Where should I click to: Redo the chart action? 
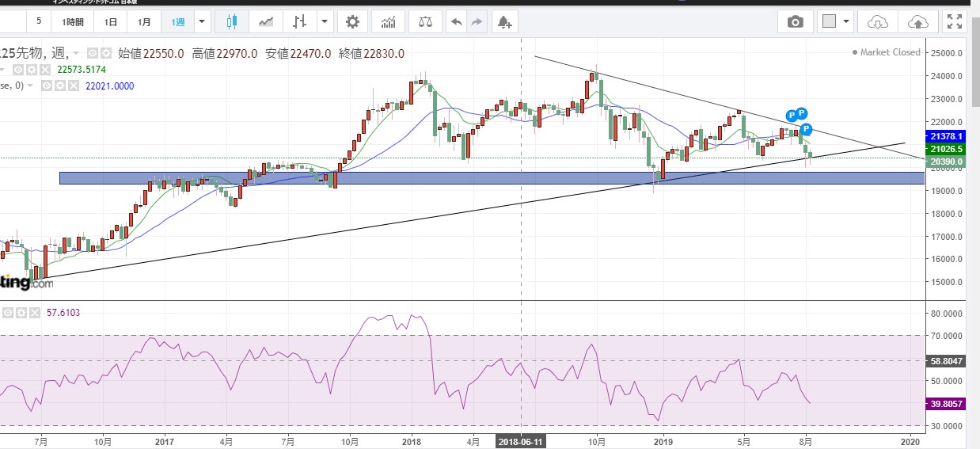pyautogui.click(x=477, y=21)
